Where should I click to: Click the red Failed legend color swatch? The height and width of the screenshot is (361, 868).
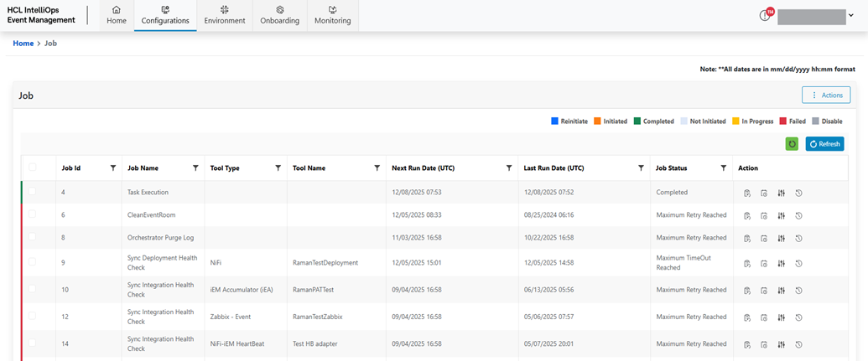tap(783, 121)
